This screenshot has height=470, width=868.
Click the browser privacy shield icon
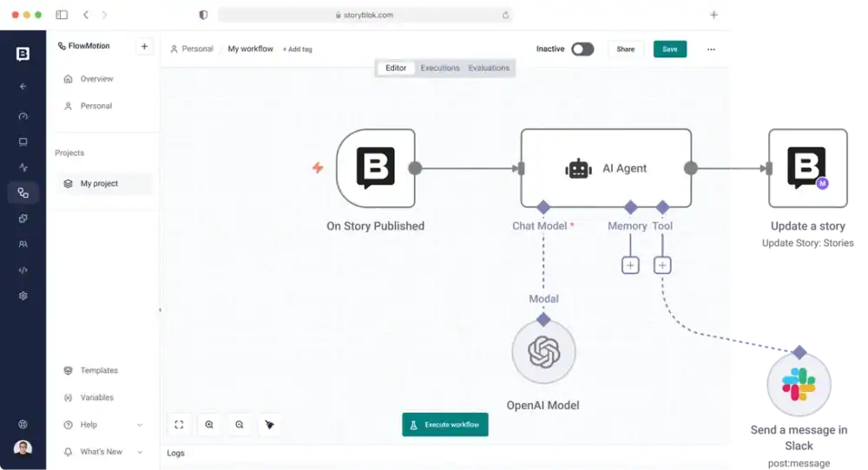coord(203,15)
